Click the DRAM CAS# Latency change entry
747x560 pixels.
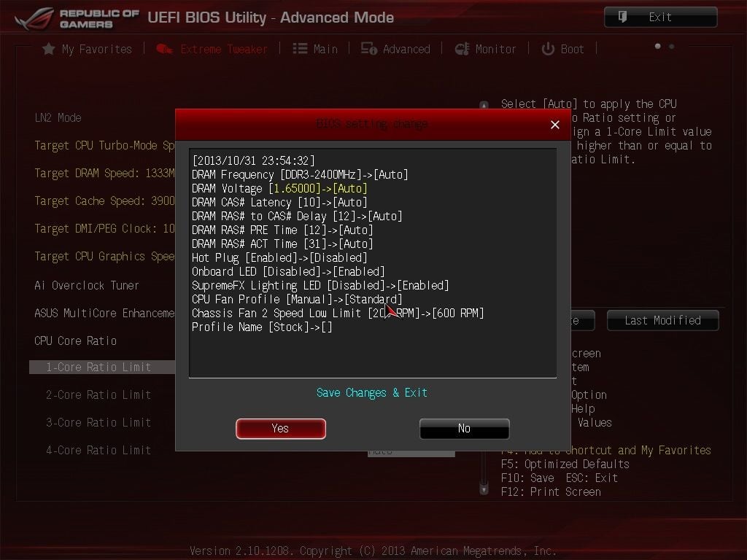[279, 202]
